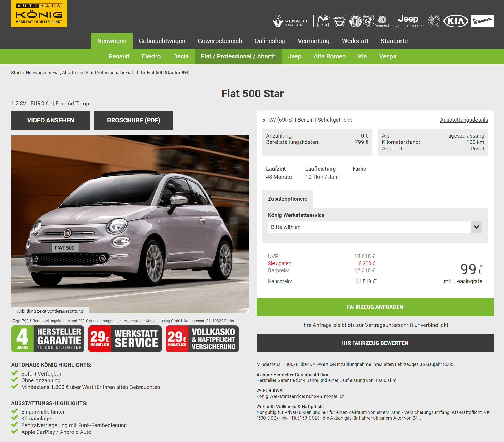This screenshot has width=504, height=442.
Task: Click the 4 Jahre Hersteller Garantie badge
Action: 48,339
